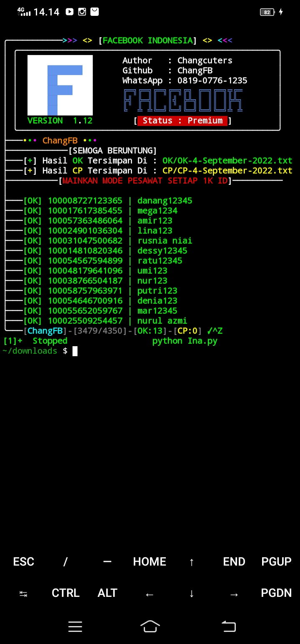Tap the ~/downloads prompt path
This screenshot has height=644, width=300.
point(30,351)
